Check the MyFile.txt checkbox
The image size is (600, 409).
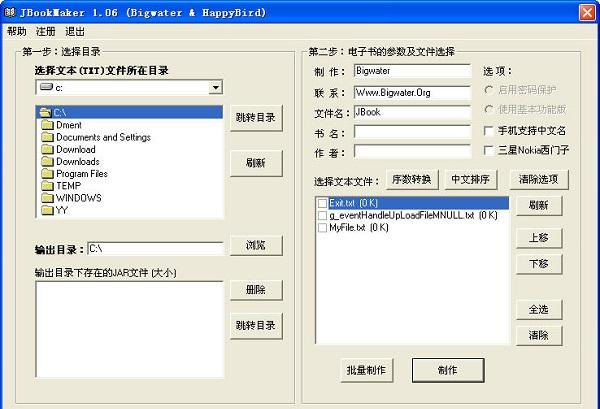[323, 228]
